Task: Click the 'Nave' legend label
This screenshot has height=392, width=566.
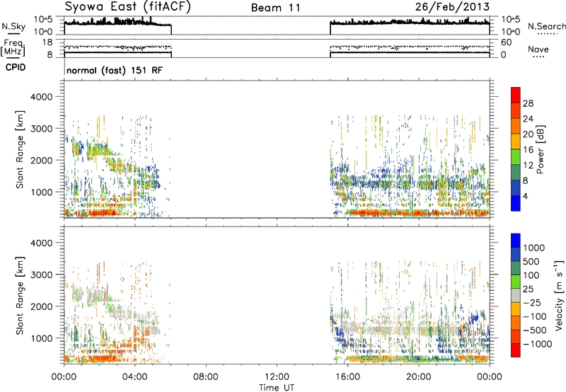Action: pos(538,49)
